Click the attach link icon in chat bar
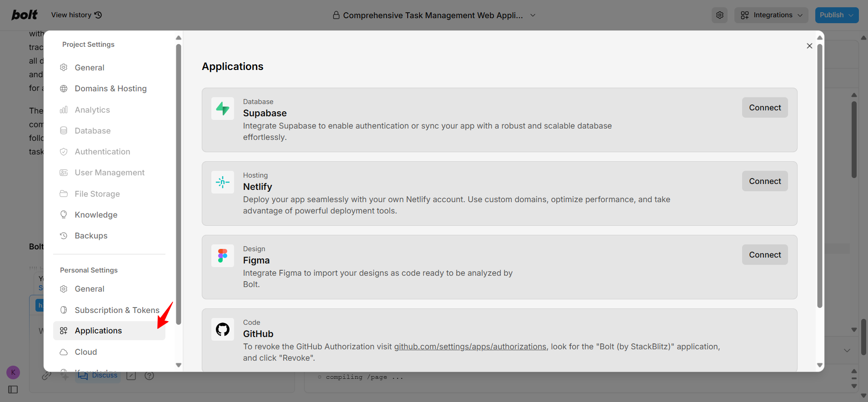 tap(46, 376)
